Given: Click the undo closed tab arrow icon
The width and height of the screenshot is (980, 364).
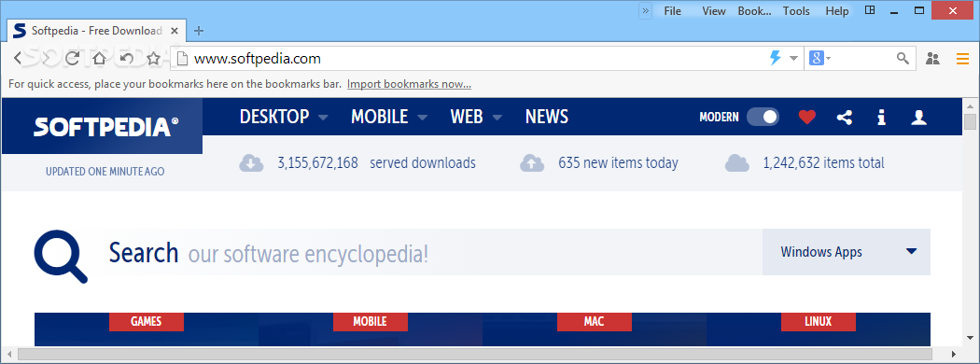Looking at the screenshot, I should coord(126,59).
